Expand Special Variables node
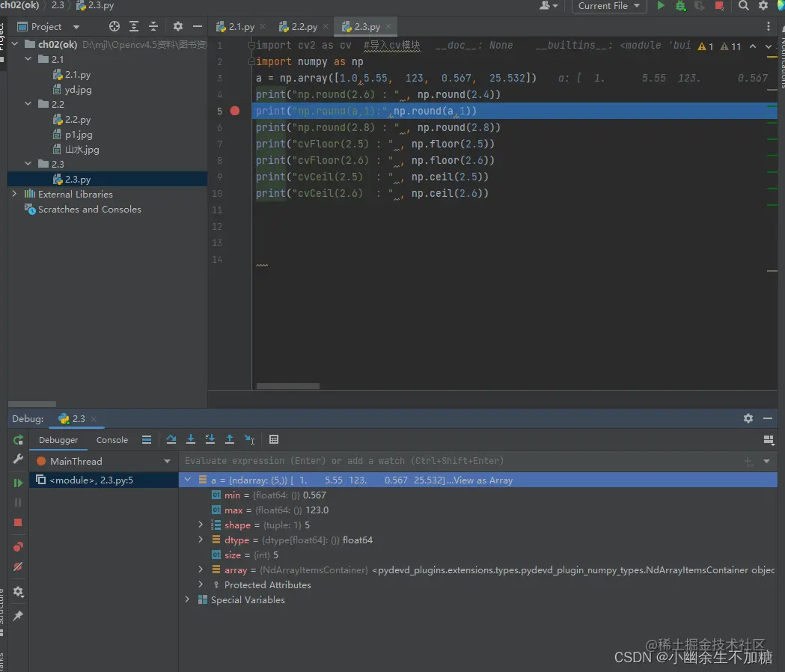Screen dimensions: 785x672 [187, 599]
